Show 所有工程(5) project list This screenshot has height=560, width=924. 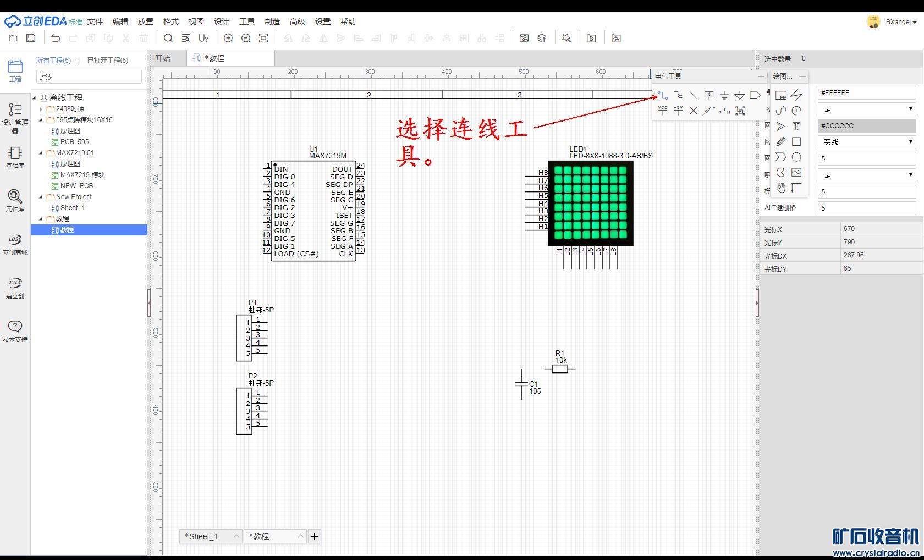click(x=53, y=61)
